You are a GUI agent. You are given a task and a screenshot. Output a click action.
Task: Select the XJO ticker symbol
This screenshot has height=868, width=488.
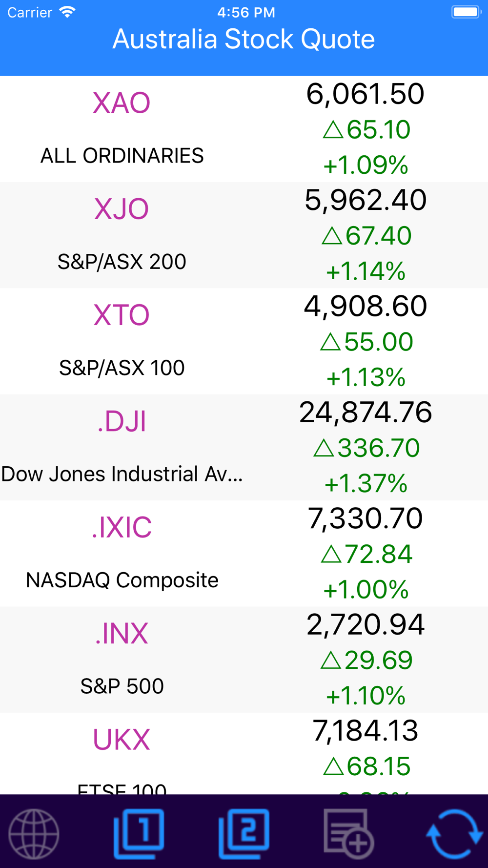point(122,209)
